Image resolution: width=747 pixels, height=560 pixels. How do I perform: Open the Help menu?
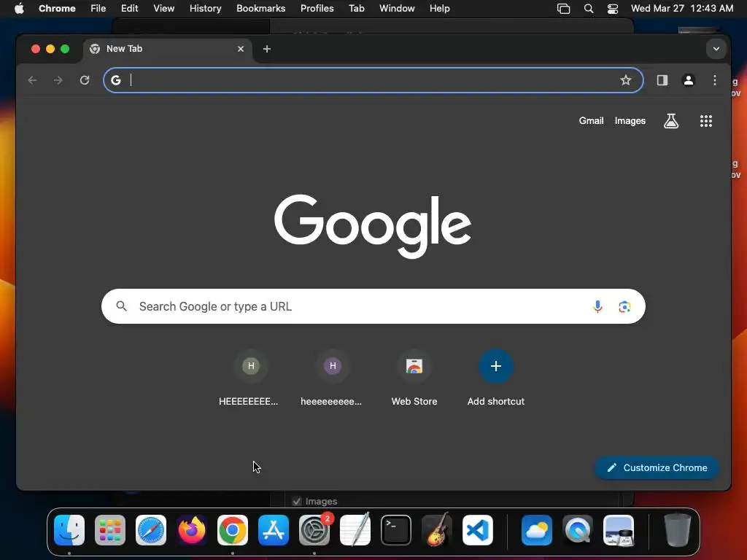[439, 9]
